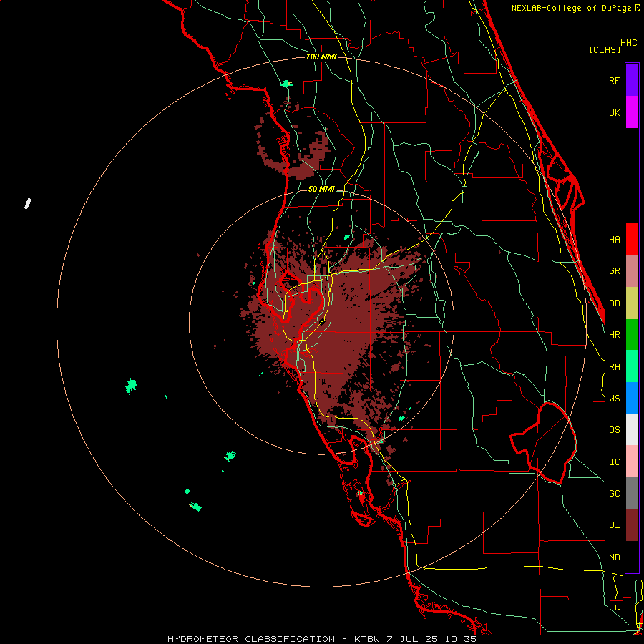Select the dusty pink GR legend swatch
This screenshot has width=644, height=644.
coord(632,271)
